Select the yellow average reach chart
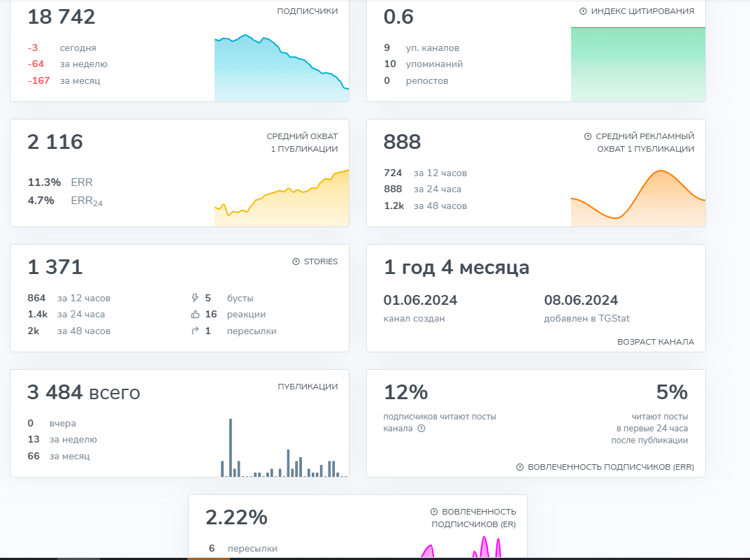 click(x=281, y=203)
